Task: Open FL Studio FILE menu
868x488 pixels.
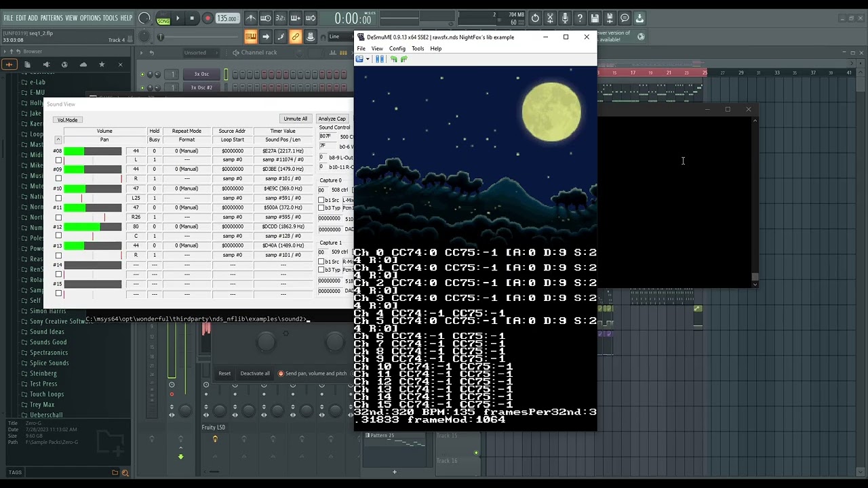Action: 9,18
